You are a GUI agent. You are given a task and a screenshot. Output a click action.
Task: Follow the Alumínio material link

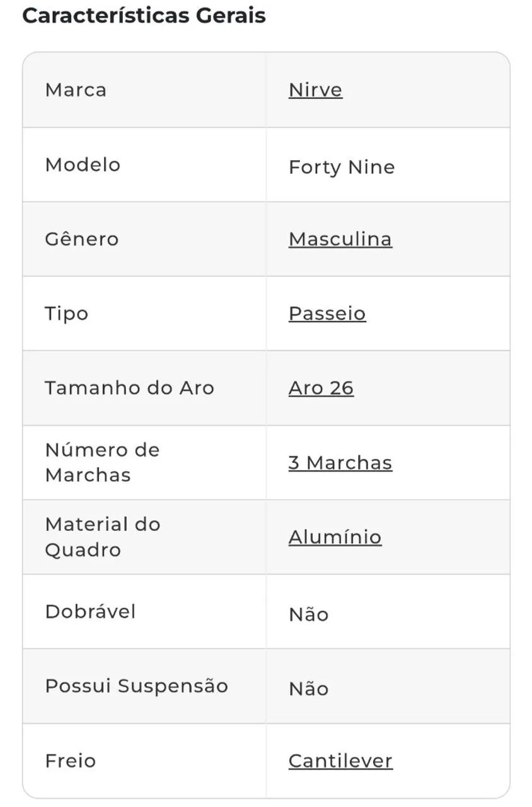coord(335,537)
